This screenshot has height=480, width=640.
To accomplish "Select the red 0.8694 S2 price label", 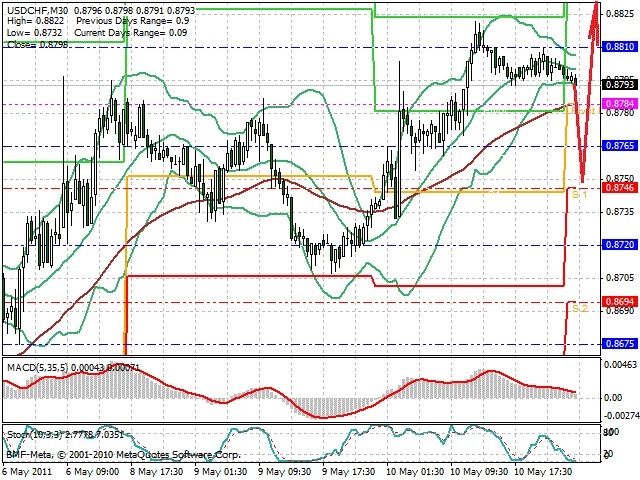I will tap(620, 302).
